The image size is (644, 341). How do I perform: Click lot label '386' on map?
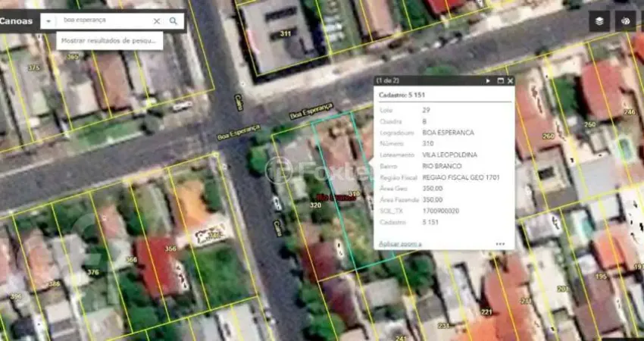click(53, 284)
